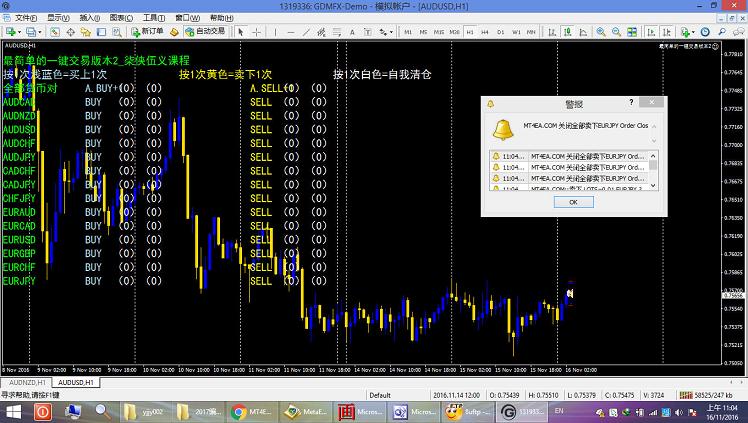The width and height of the screenshot is (748, 423).
Task: Set chart type to candlesticks
Action: 567,32
